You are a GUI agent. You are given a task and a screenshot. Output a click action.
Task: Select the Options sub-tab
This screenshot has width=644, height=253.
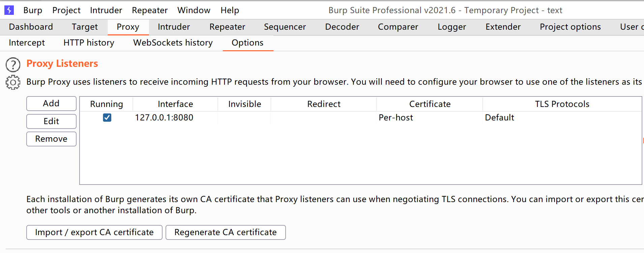click(x=247, y=43)
